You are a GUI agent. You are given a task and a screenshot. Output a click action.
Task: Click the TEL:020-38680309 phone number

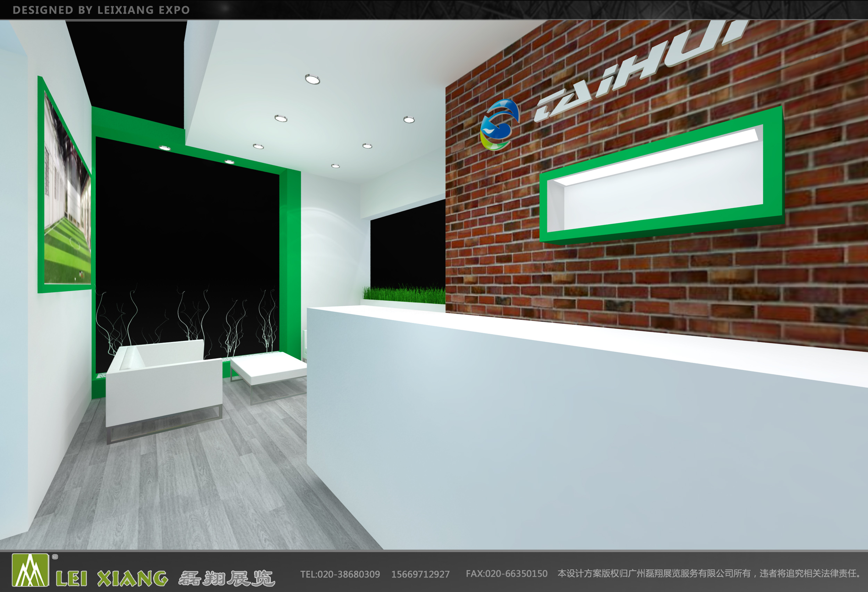tap(340, 574)
